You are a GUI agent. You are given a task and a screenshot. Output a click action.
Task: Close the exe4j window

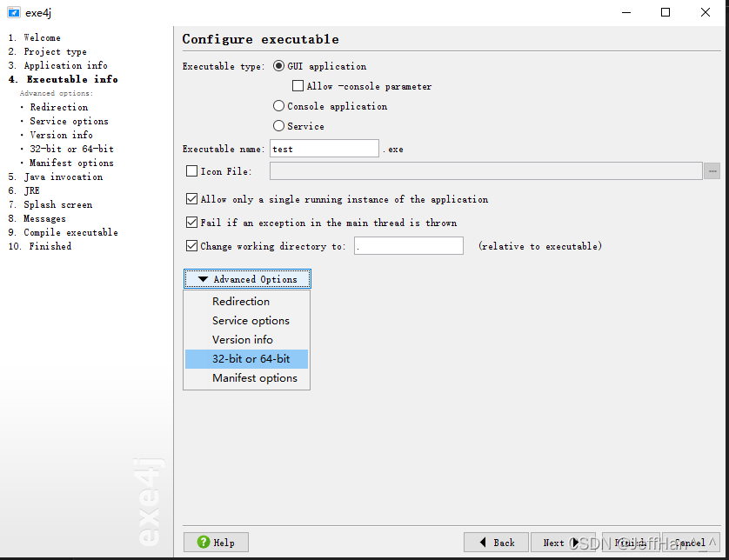[x=706, y=12]
